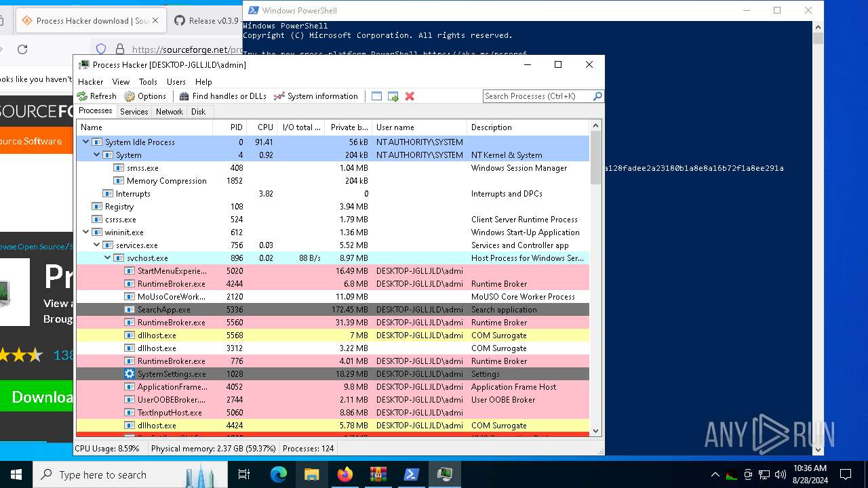Click the red X terminate icon
Screen dimensions: 868x488
click(x=410, y=96)
